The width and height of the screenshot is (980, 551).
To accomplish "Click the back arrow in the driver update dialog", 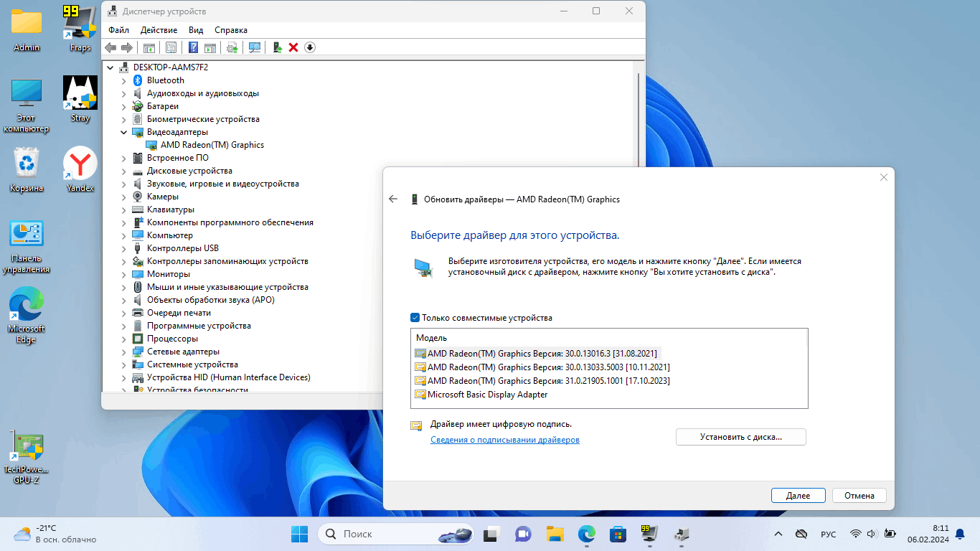I will (x=393, y=199).
